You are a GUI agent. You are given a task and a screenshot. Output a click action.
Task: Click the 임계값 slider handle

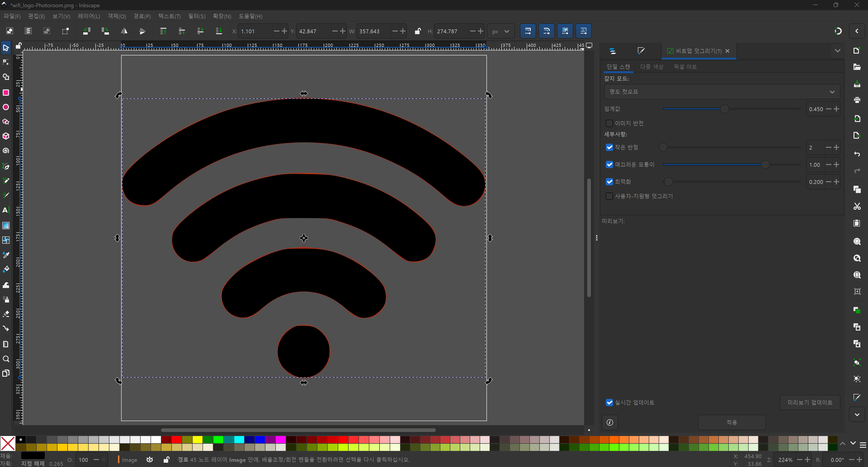tap(724, 109)
